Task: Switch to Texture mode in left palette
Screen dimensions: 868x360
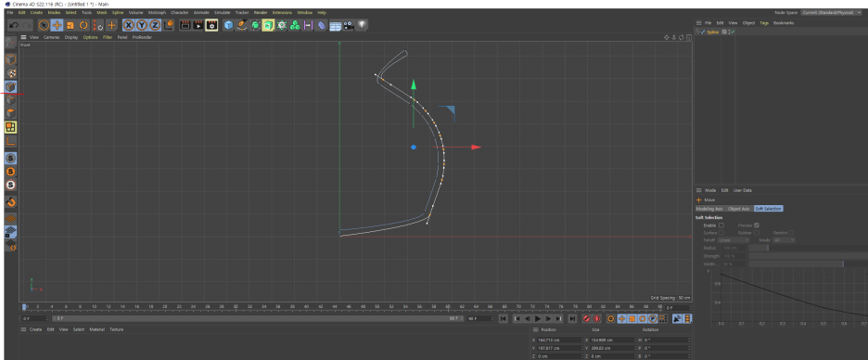Action: tap(10, 72)
